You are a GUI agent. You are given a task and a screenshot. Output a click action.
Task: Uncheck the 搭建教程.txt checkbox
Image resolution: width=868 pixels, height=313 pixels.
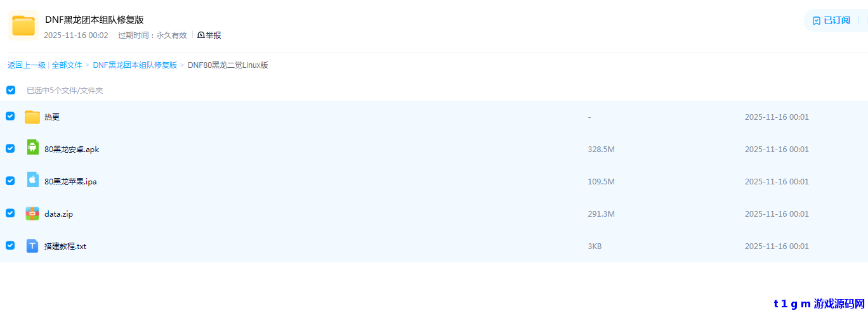click(x=10, y=245)
